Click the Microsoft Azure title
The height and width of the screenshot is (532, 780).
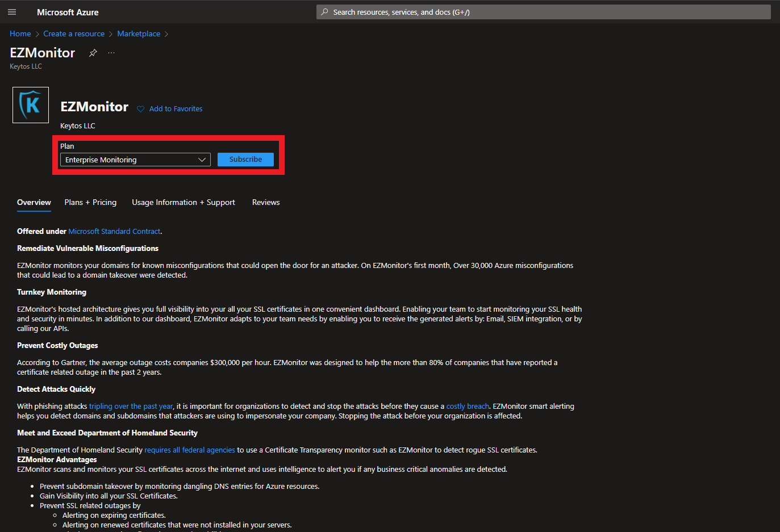point(68,12)
